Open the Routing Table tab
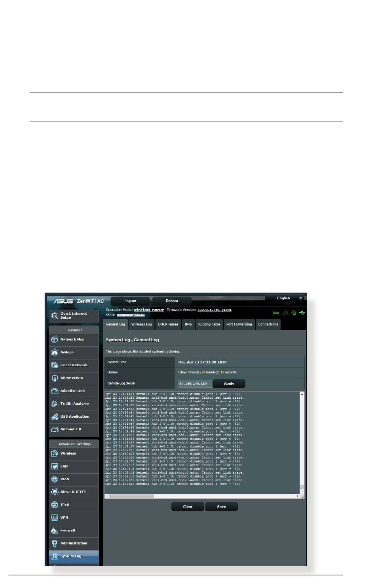Screen dimensions: 376x588 pos(209,324)
